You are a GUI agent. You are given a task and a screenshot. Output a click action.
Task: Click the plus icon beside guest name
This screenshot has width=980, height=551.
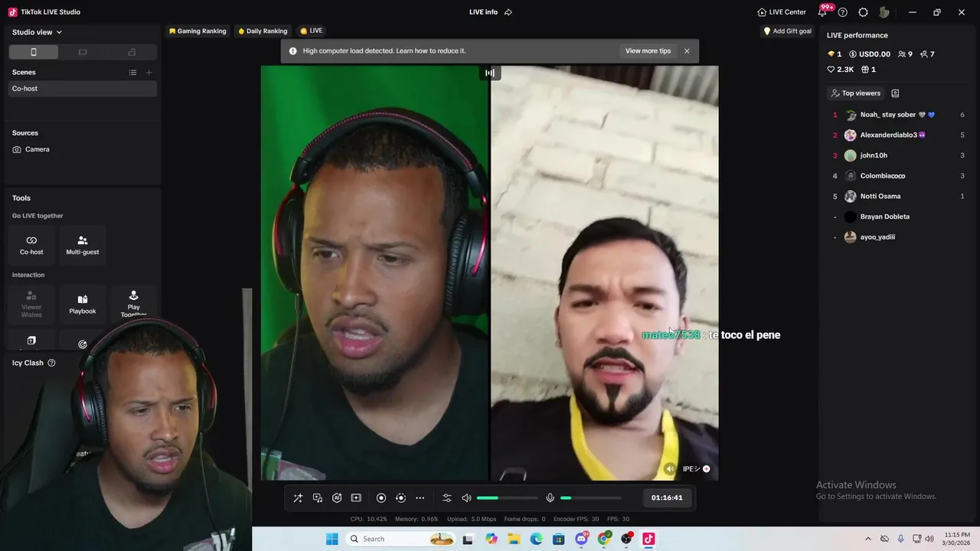click(706, 469)
